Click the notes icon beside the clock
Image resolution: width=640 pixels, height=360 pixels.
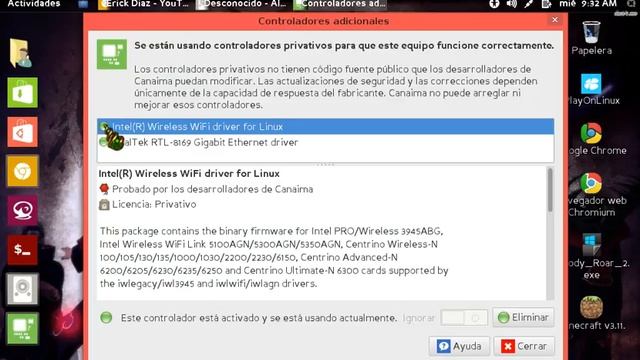click(546, 4)
